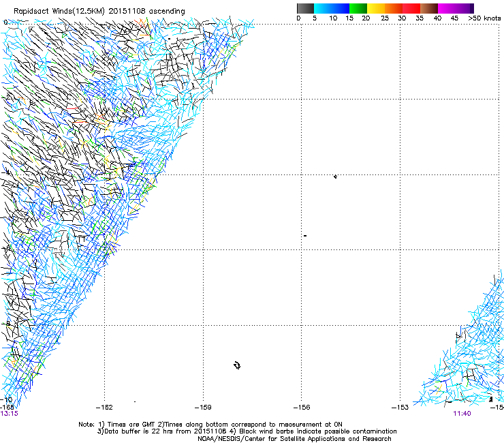Click the blue 10-15 knots color segment

[x=341, y=8]
